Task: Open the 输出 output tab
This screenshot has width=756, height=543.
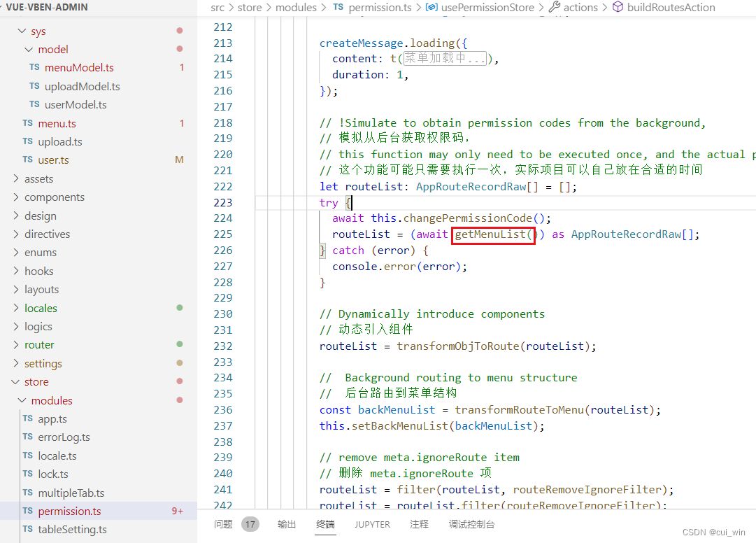Action: (x=287, y=524)
